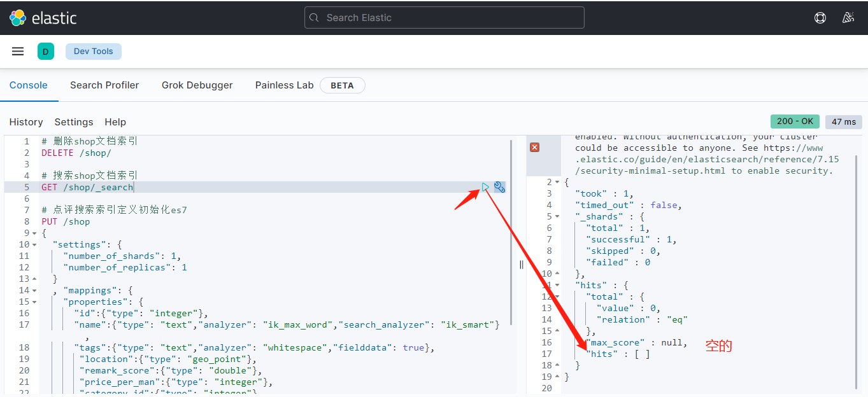Click the panel resize handle between editors

tap(522, 265)
